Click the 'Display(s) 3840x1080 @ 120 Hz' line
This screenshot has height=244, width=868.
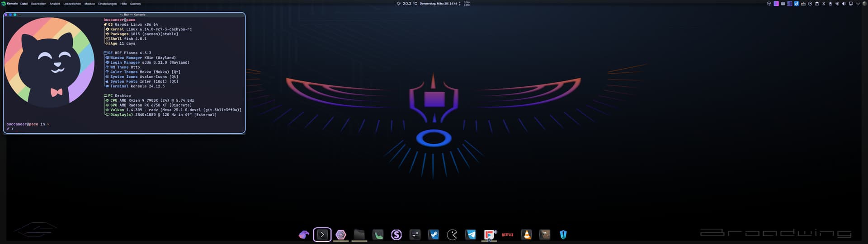tap(161, 115)
